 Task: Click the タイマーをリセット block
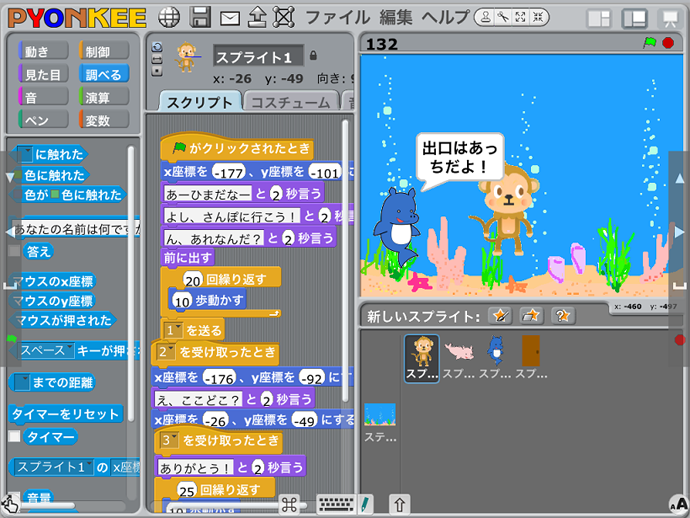click(66, 414)
